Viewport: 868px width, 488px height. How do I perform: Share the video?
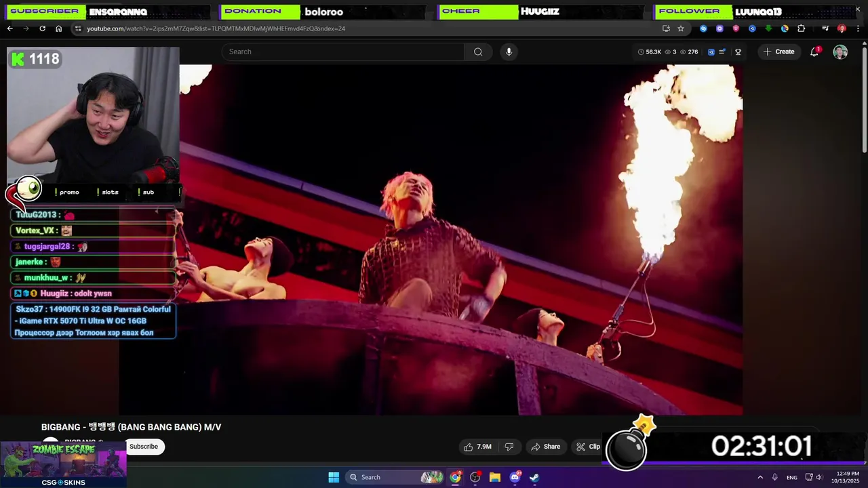[546, 447]
